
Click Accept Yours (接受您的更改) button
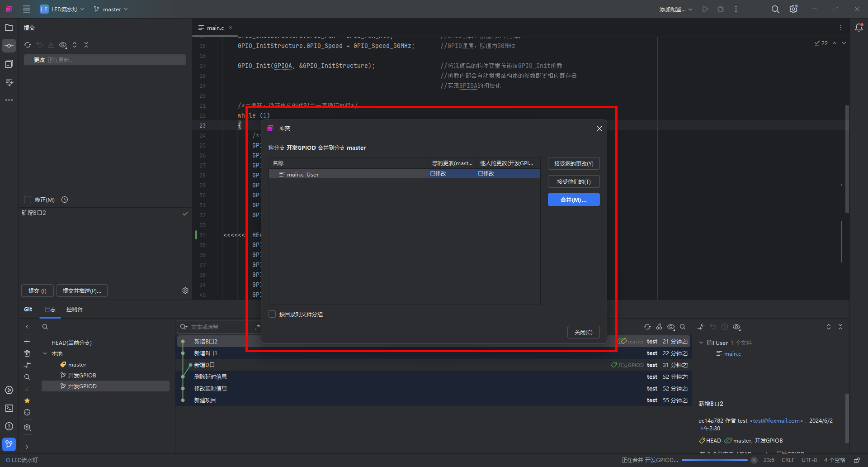tap(573, 163)
